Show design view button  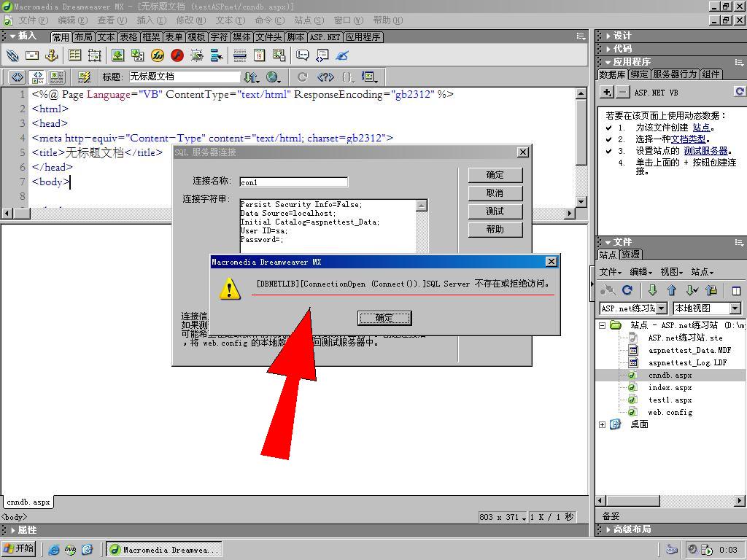[x=57, y=77]
